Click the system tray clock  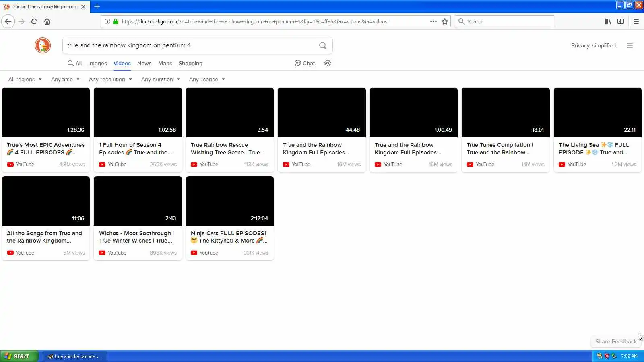click(x=629, y=356)
